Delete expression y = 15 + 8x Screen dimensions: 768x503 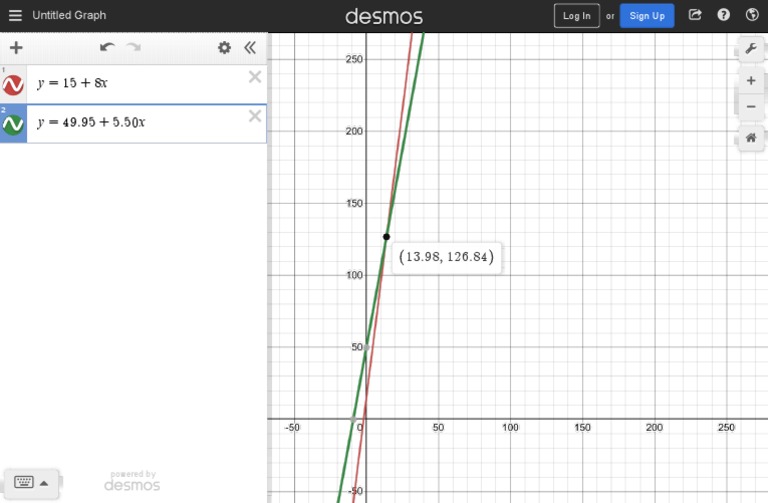pyautogui.click(x=255, y=77)
